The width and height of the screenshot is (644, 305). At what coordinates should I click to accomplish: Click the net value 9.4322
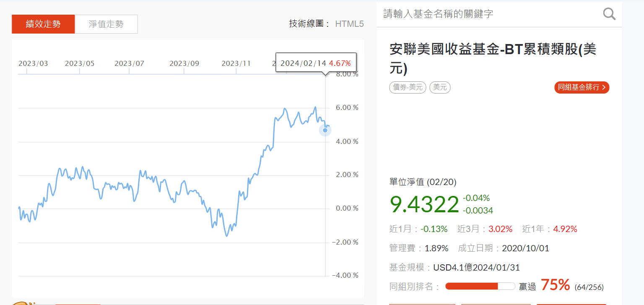click(424, 205)
